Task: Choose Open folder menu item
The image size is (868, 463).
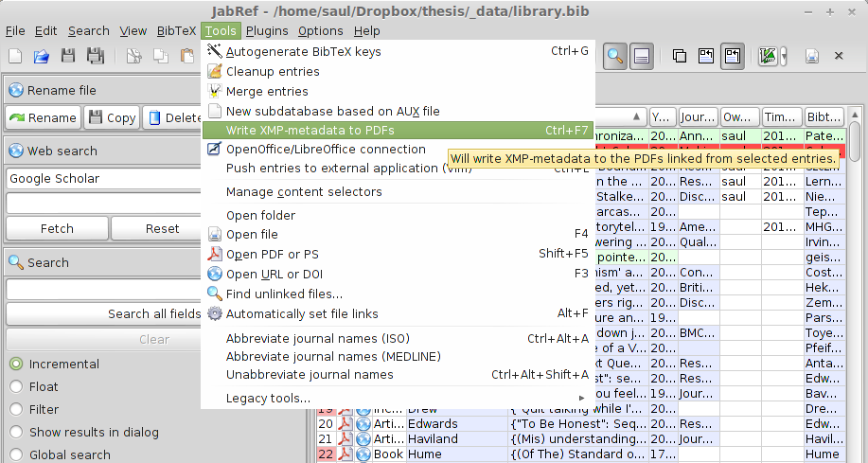Action: pos(398,216)
